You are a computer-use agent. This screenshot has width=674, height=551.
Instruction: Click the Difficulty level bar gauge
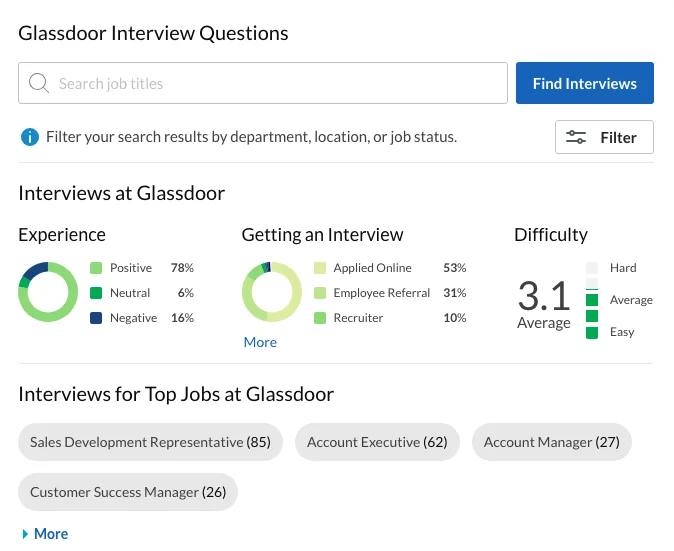coord(592,300)
